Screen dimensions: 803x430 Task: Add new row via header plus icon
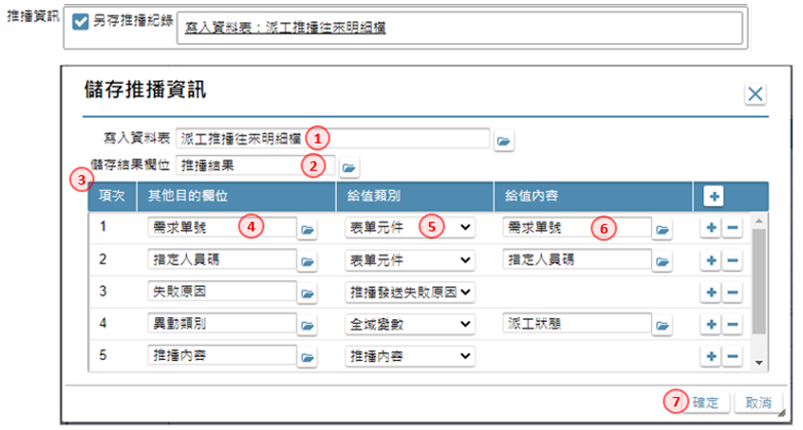[713, 196]
